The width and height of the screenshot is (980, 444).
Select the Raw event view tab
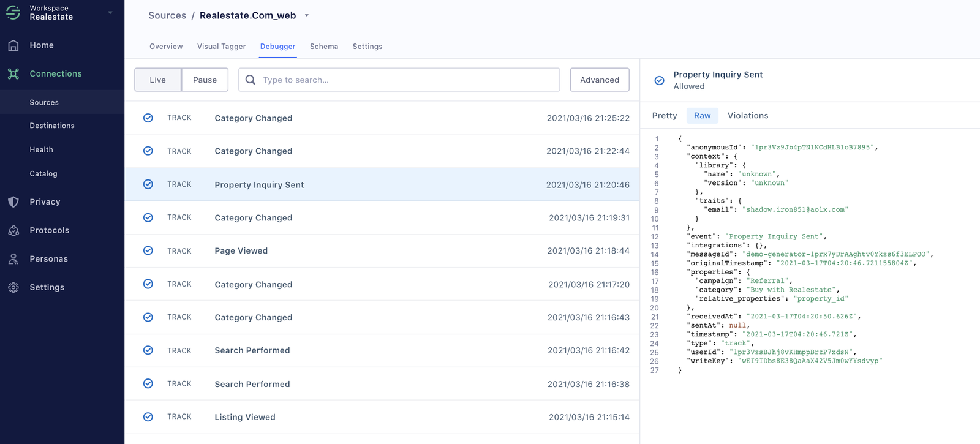[703, 116]
